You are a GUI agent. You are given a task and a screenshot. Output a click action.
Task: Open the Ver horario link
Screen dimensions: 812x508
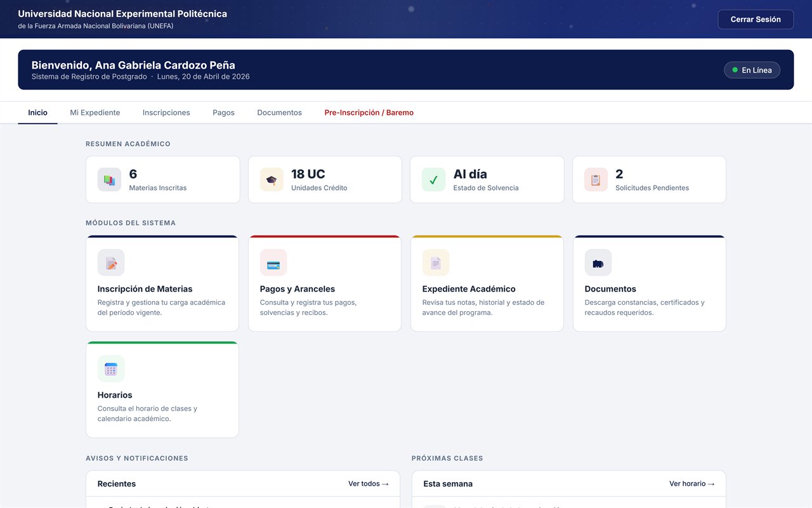click(692, 484)
